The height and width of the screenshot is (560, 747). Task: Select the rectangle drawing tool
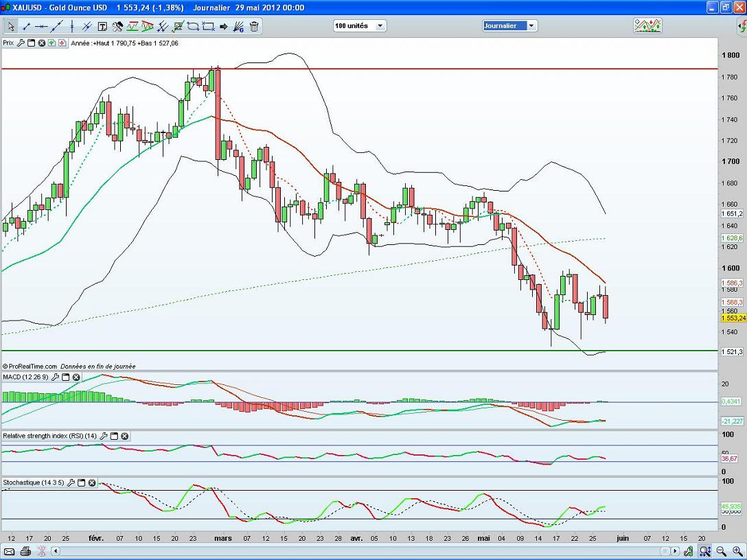[x=208, y=27]
